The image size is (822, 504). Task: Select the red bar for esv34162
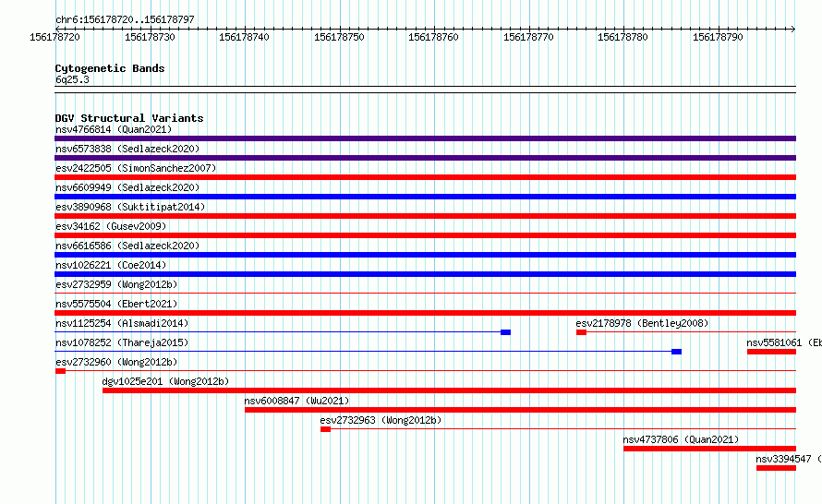[425, 235]
